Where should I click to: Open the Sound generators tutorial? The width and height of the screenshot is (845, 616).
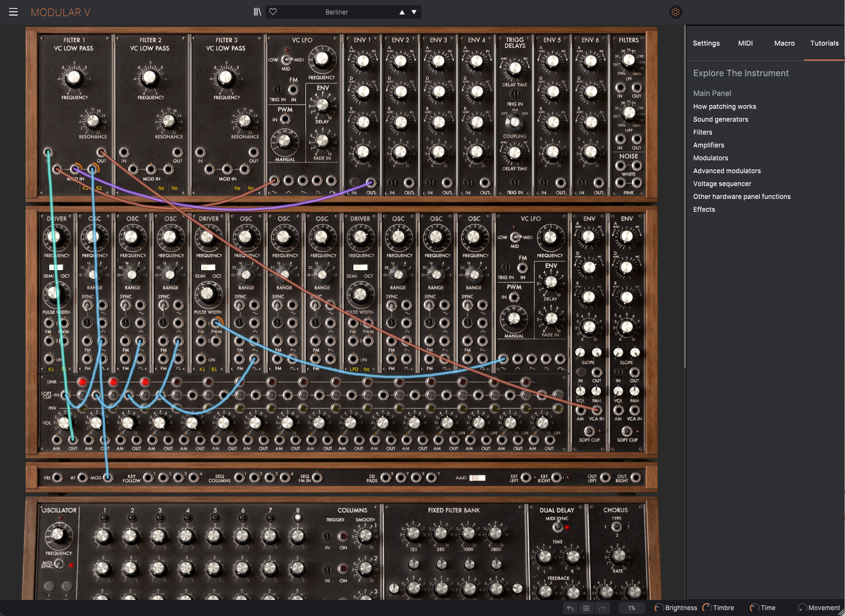pyautogui.click(x=721, y=120)
